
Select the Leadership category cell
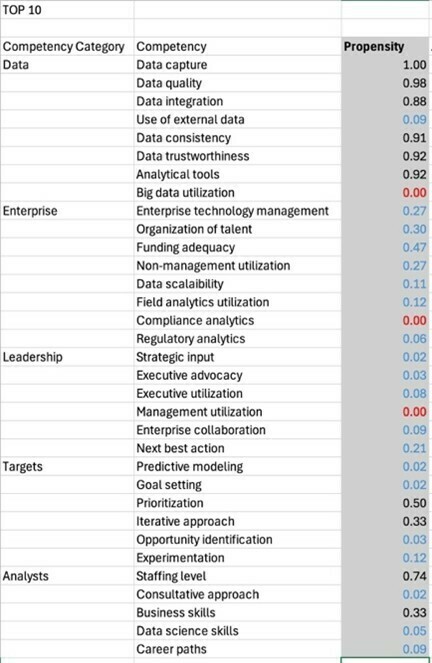pyautogui.click(x=67, y=357)
